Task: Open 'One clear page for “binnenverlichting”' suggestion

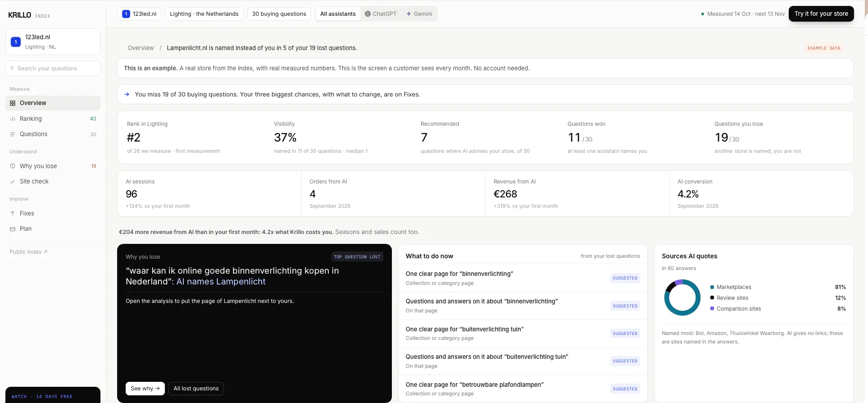Action: (523, 278)
